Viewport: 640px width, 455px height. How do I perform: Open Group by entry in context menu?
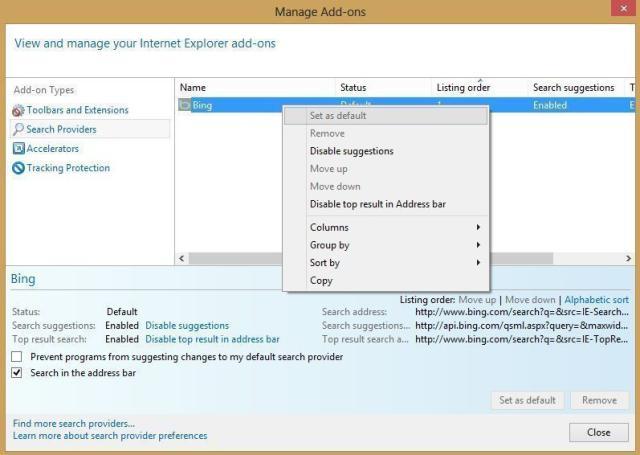pyautogui.click(x=386, y=245)
